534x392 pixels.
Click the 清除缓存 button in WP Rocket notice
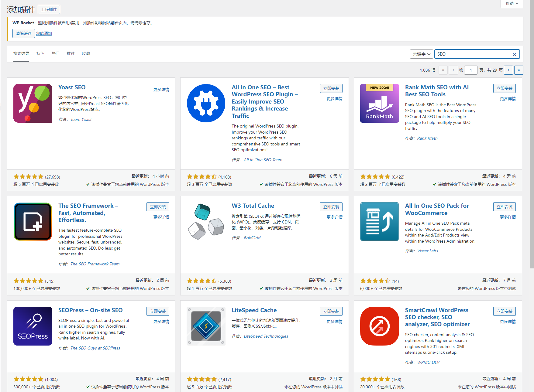pyautogui.click(x=24, y=33)
